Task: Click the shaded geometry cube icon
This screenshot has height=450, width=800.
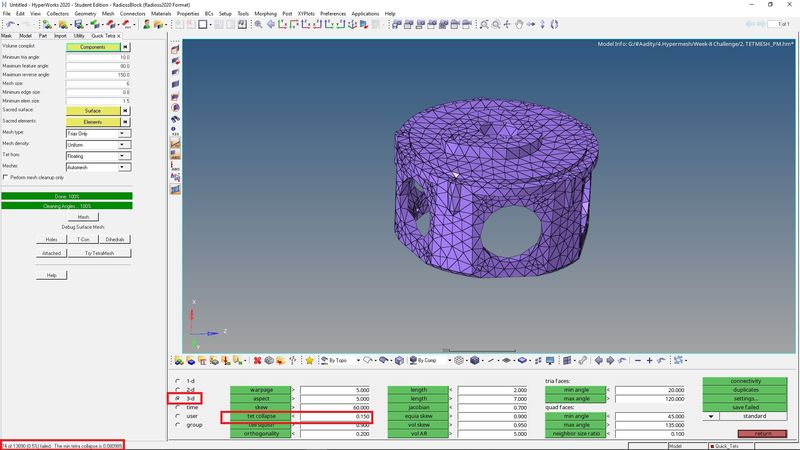Action: click(399, 361)
